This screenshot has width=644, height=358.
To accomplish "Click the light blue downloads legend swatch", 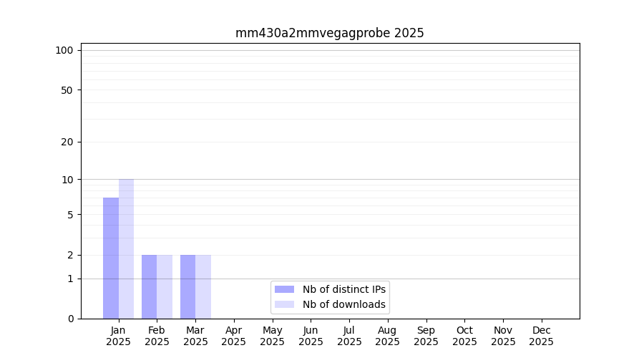I will pos(284,304).
